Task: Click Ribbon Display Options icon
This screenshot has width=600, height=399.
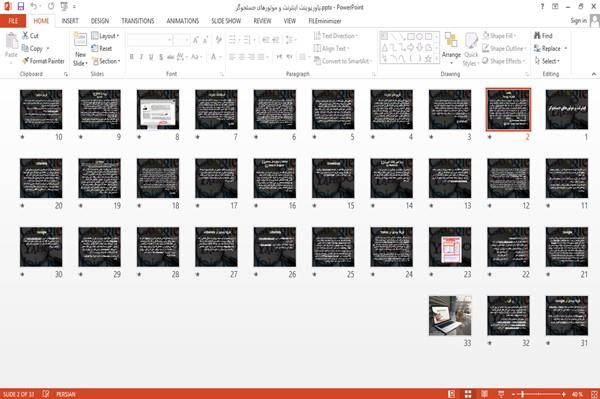Action: coord(555,7)
